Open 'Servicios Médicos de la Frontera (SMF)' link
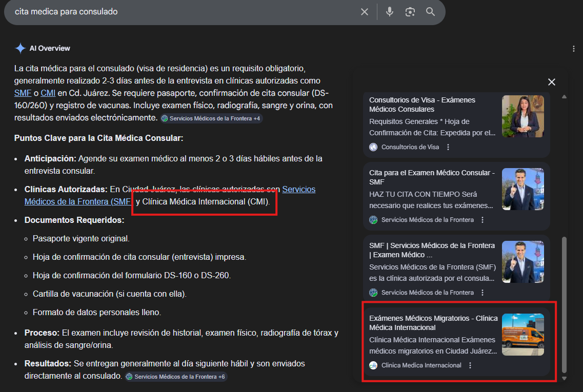 (170, 195)
